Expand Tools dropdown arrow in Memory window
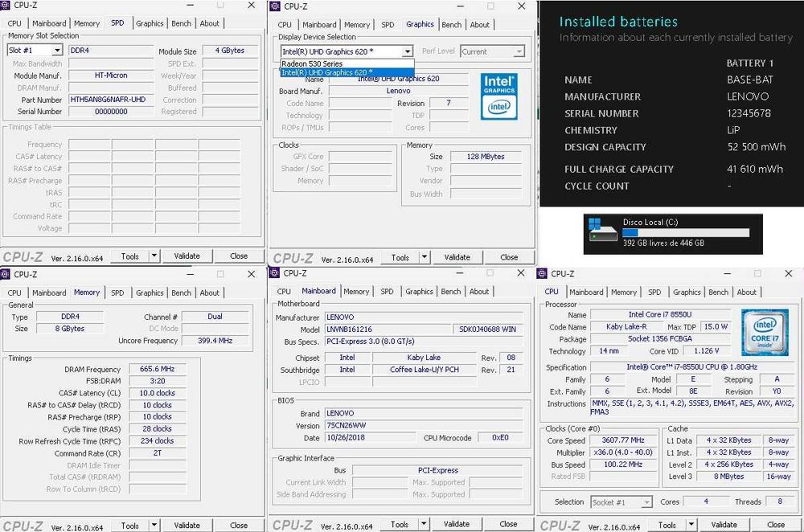804x532 pixels. click(x=154, y=525)
